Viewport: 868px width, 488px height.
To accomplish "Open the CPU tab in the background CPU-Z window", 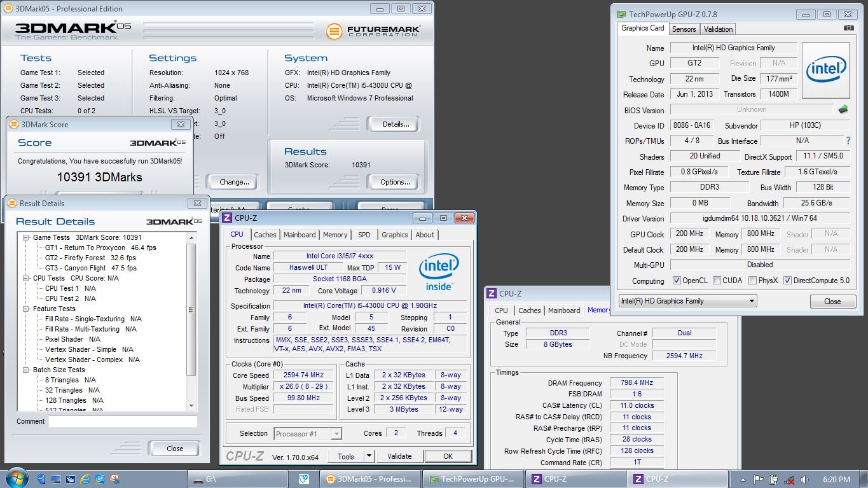I will [x=501, y=310].
